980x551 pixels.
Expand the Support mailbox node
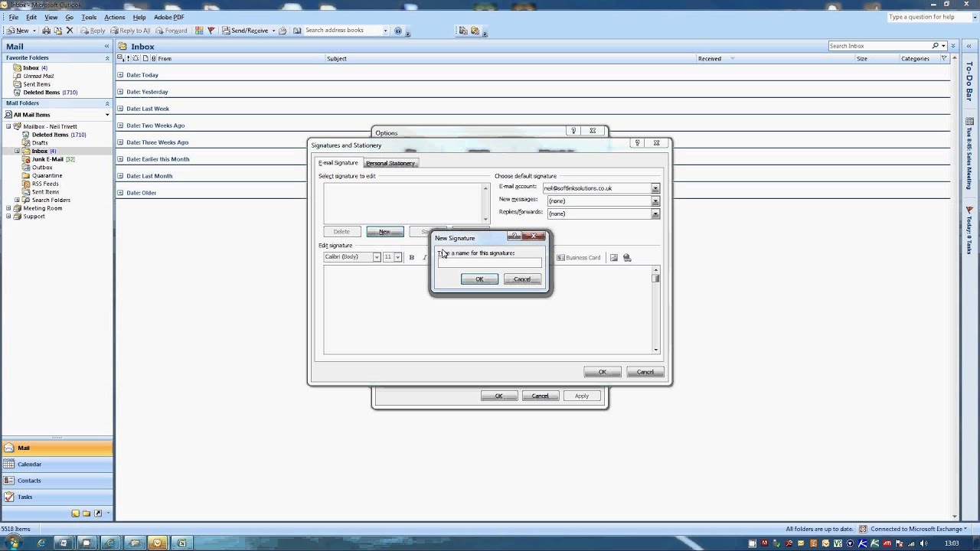click(x=9, y=217)
